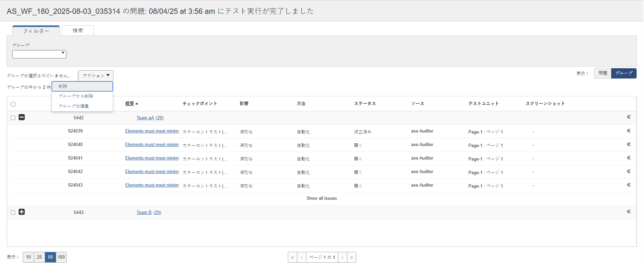This screenshot has height=264, width=644.
Task: Switch to the 検索 tab
Action: tap(78, 30)
